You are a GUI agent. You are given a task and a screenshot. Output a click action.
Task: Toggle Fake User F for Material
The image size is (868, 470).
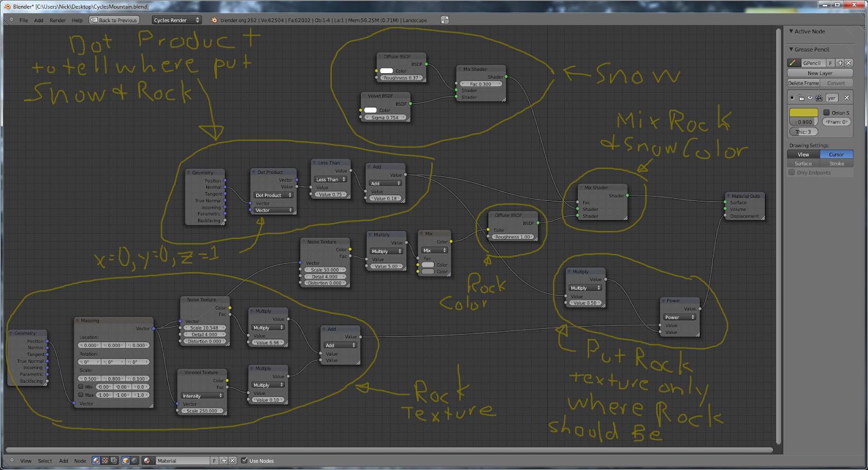(x=214, y=461)
